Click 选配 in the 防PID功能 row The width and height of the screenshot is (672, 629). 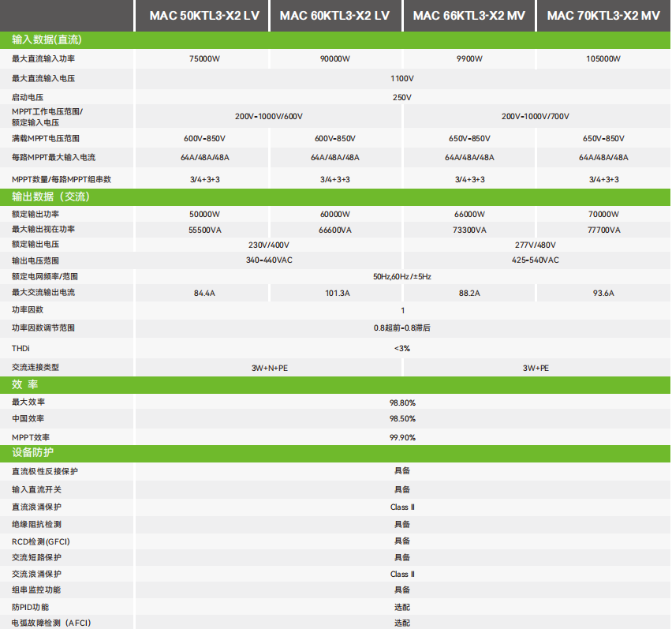click(402, 607)
